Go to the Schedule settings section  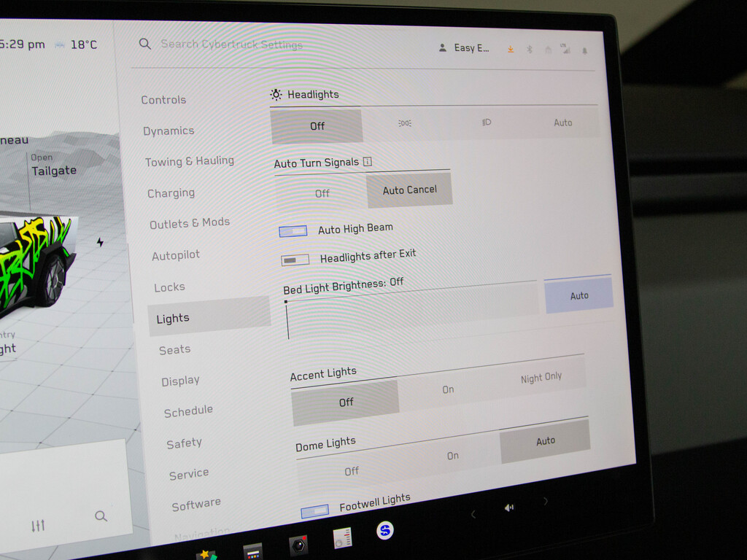189,411
